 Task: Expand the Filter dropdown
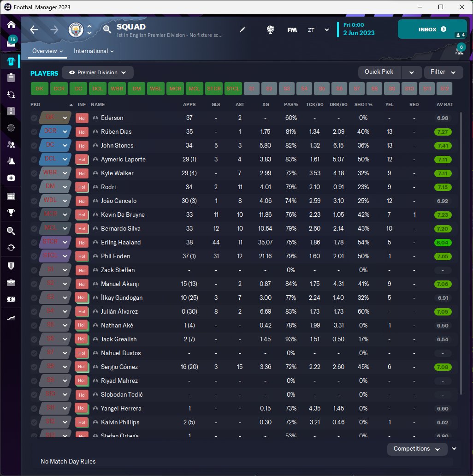(x=443, y=72)
